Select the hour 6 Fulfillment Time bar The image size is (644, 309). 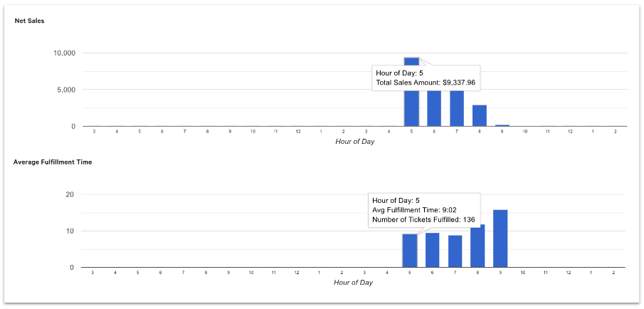coord(432,250)
